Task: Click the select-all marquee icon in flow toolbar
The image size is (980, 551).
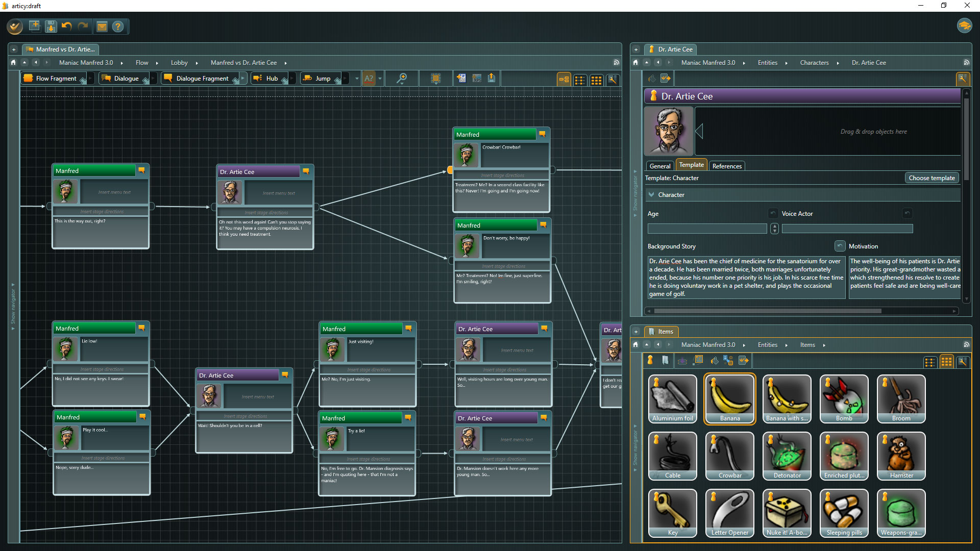Action: pyautogui.click(x=435, y=79)
